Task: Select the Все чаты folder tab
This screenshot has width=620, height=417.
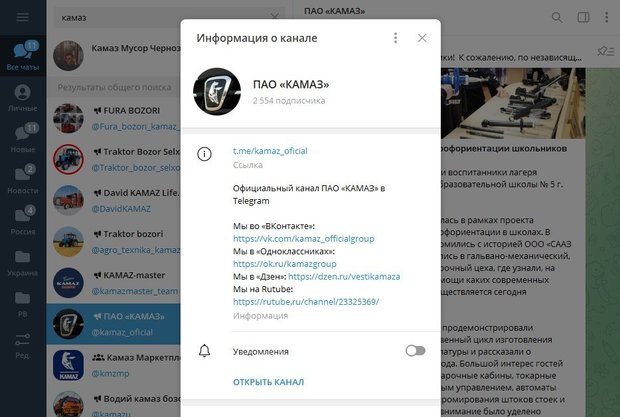Action: pyautogui.click(x=23, y=56)
